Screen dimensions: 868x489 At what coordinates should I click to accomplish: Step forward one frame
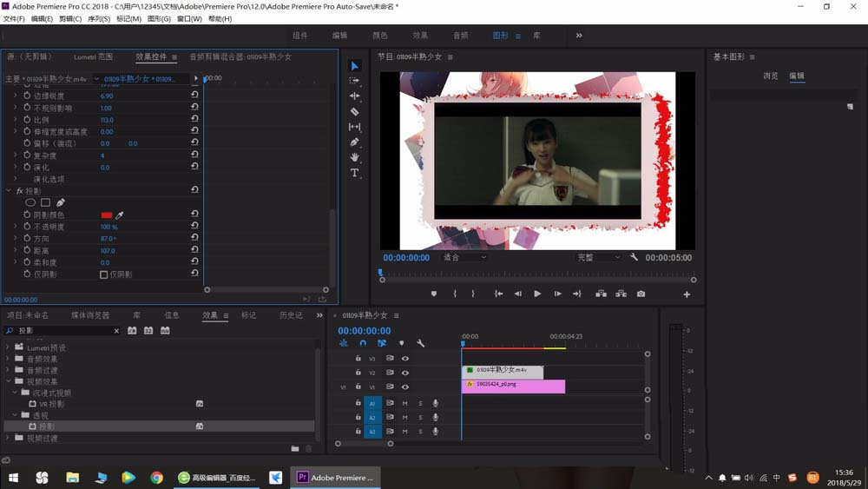coord(557,294)
